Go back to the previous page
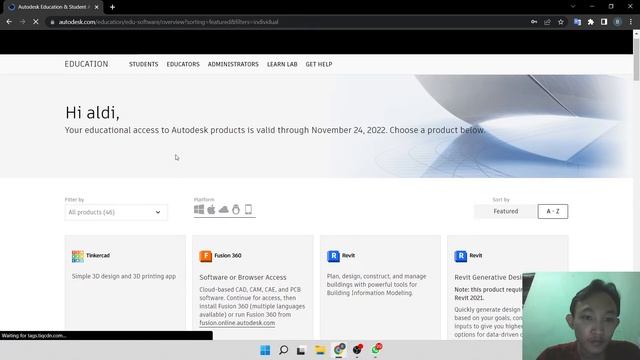The image size is (640, 360). (x=9, y=22)
